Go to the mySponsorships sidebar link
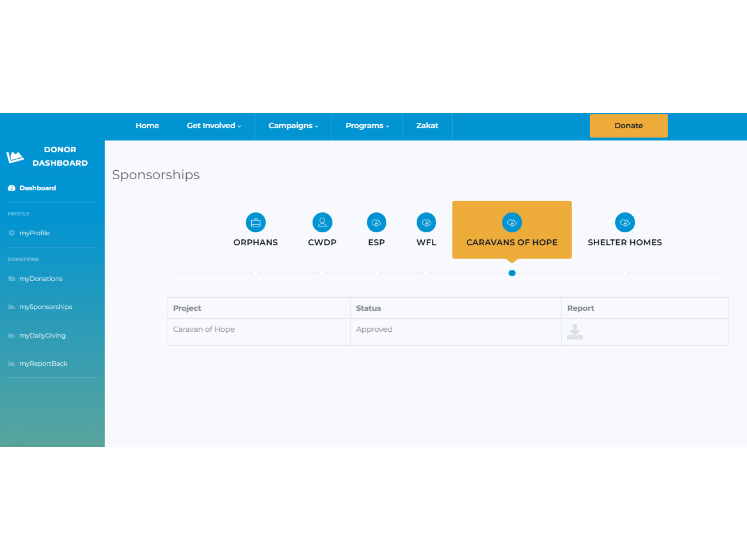 [x=46, y=307]
